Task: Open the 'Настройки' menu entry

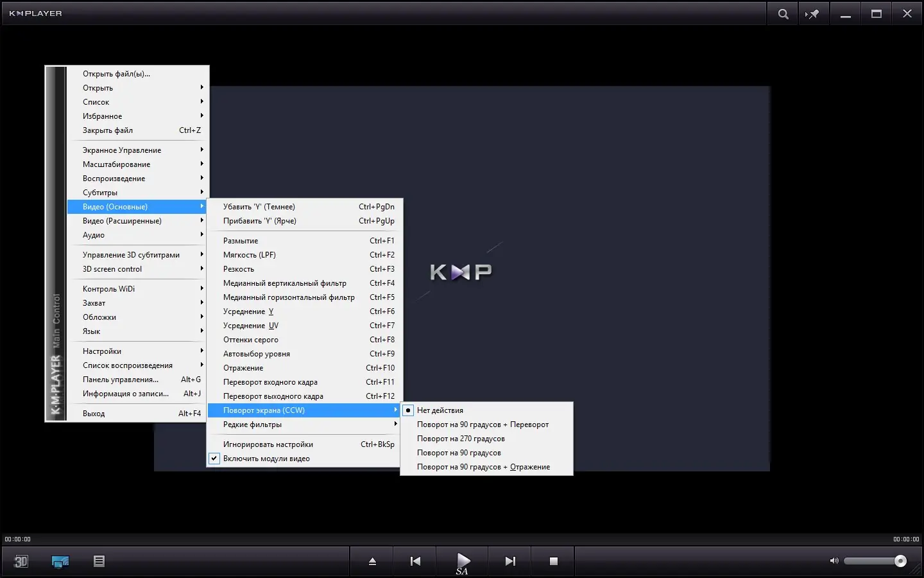Action: click(137, 351)
